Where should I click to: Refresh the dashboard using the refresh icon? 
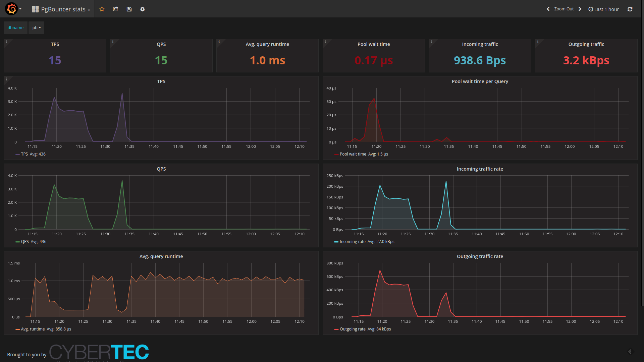(x=630, y=9)
